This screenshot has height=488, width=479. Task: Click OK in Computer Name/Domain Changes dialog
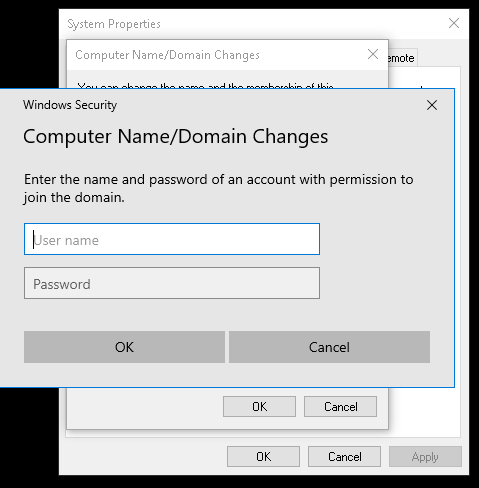259,406
